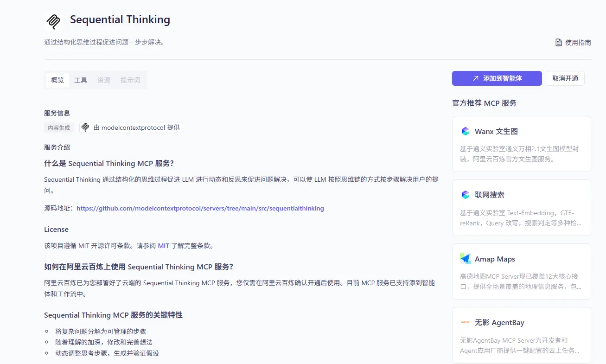Click the arrow icon in 添加到智能体 button
The image size is (606, 364).
point(476,78)
